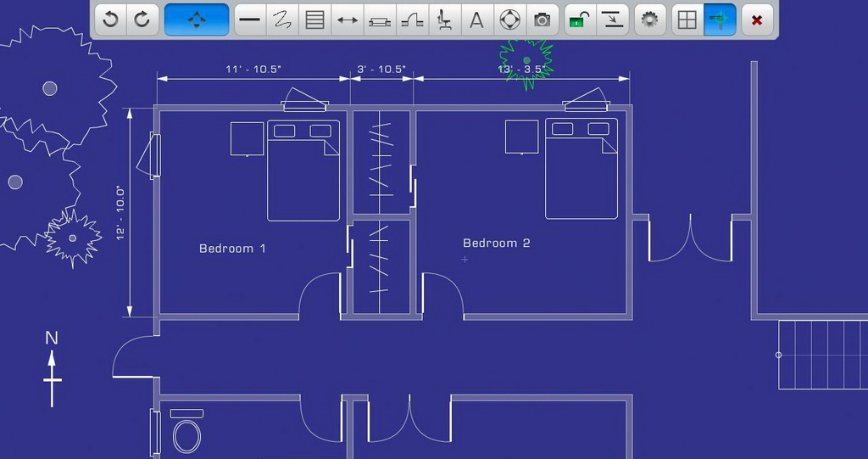This screenshot has height=459, width=868.
Task: Click the vertical 12' - 10.0" dimension
Action: (121, 214)
